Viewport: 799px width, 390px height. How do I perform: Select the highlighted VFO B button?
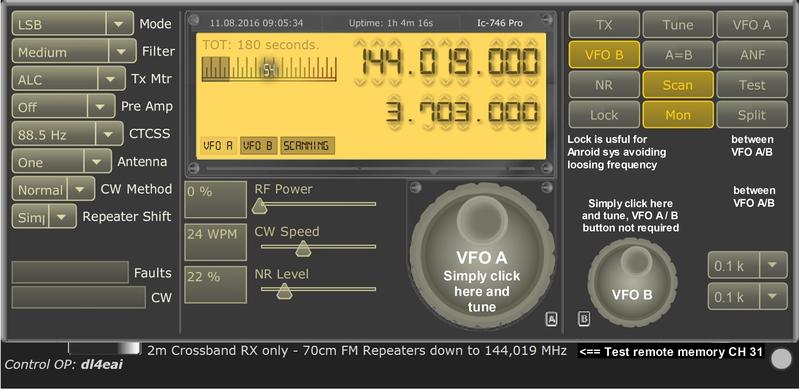point(604,55)
